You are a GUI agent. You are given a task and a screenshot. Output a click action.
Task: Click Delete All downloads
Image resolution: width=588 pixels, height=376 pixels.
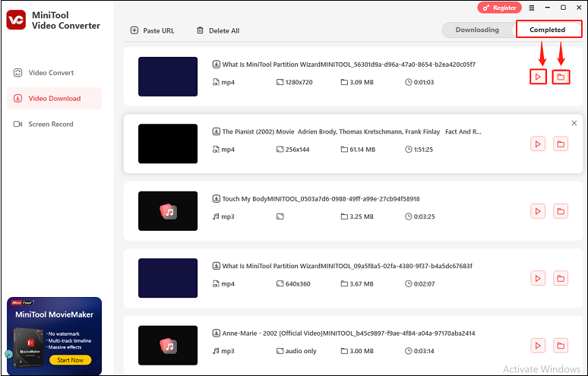218,30
